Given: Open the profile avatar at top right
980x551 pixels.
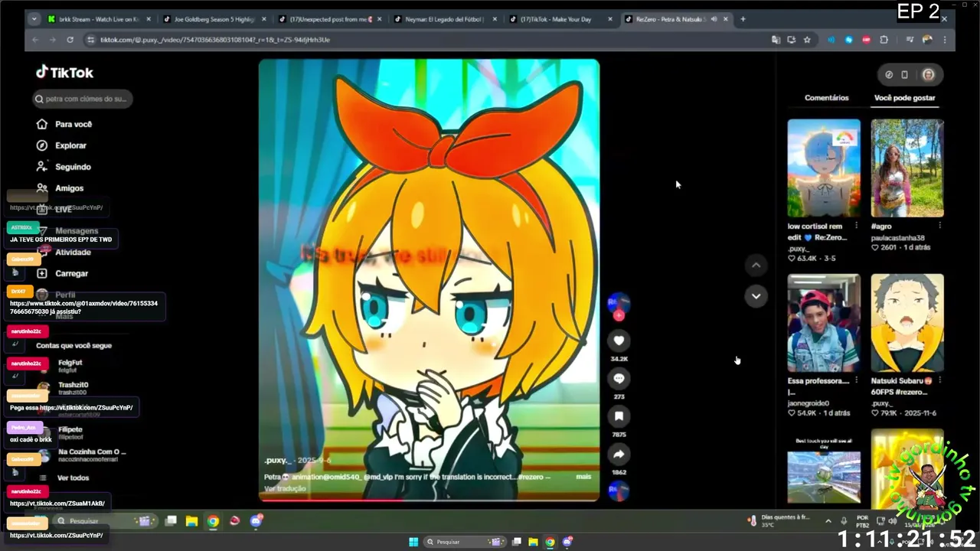Looking at the screenshot, I should pyautogui.click(x=928, y=75).
